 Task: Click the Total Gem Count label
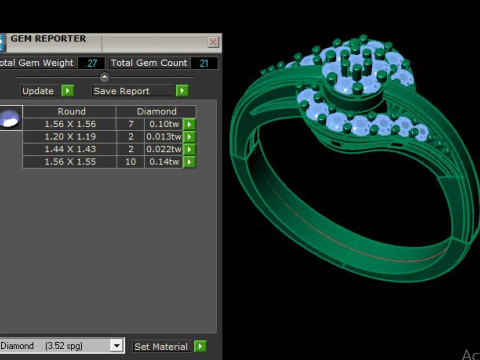pos(149,63)
